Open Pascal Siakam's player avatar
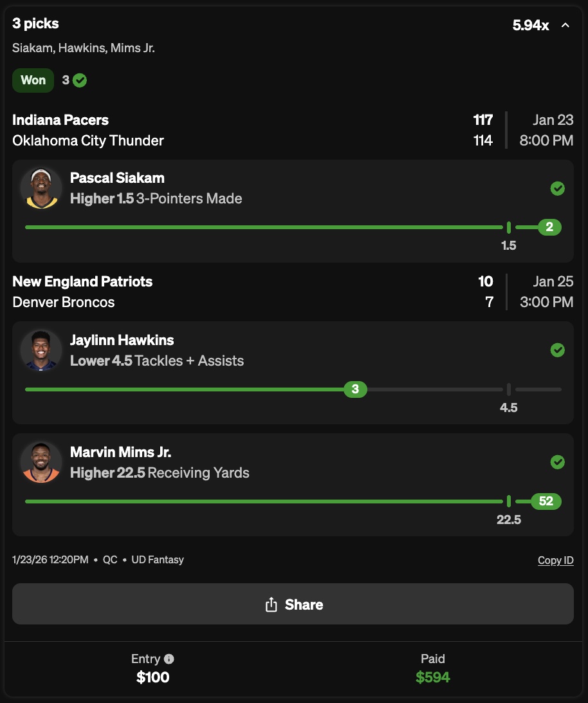588x703 pixels. pyautogui.click(x=41, y=188)
